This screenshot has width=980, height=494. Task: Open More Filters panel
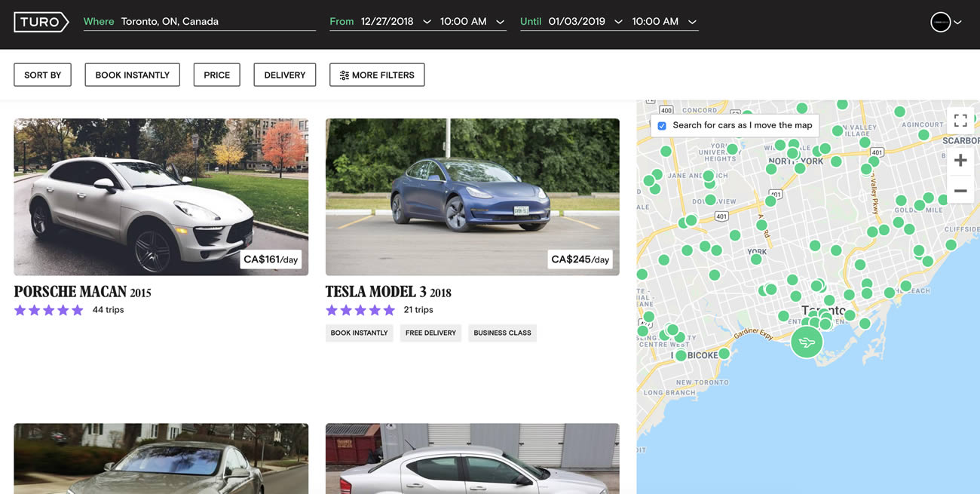pyautogui.click(x=377, y=75)
